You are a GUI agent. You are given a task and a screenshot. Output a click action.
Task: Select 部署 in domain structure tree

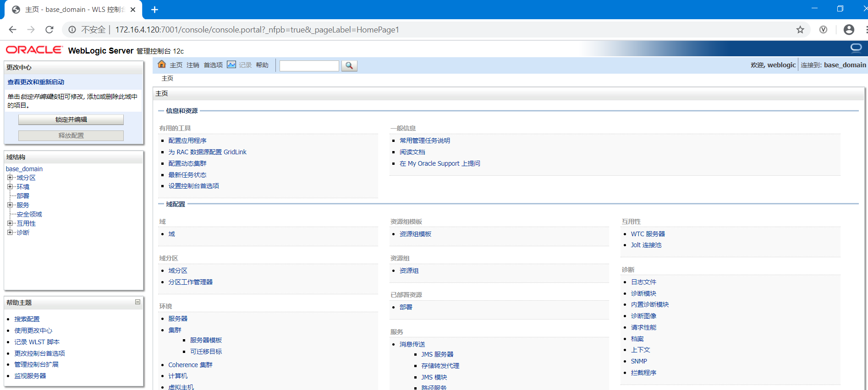tap(23, 196)
